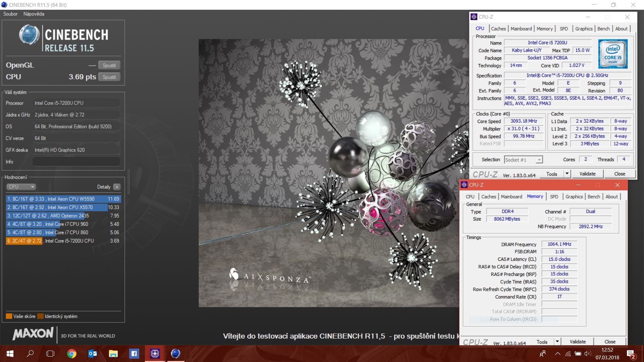Image resolution: width=644 pixels, height=362 pixels.
Task: Click the MAXON logo
Action: (x=33, y=334)
